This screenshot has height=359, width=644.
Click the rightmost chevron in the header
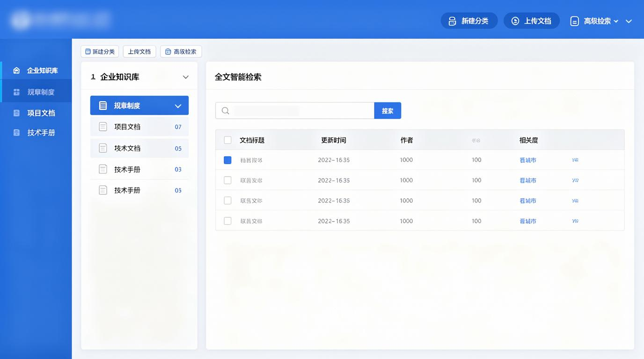[x=629, y=21]
